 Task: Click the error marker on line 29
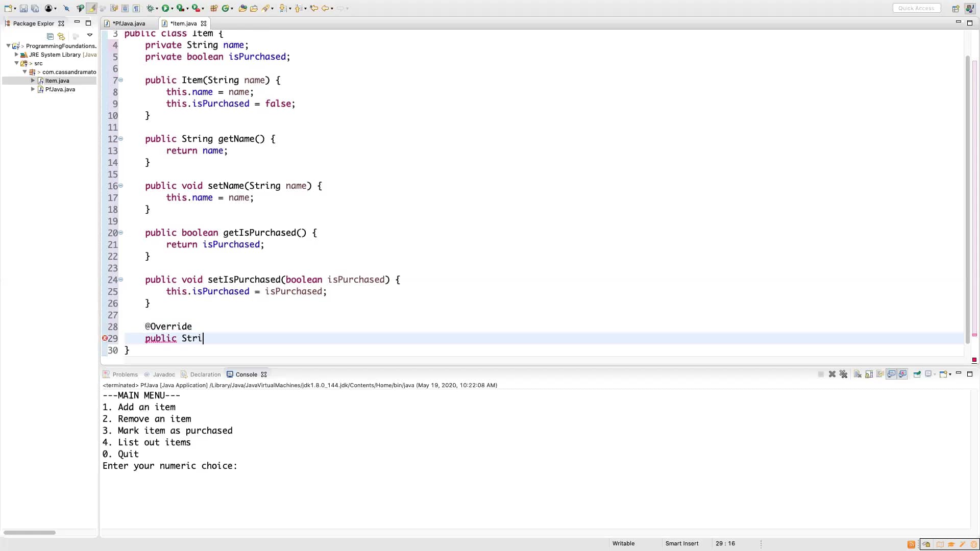pos(105,338)
